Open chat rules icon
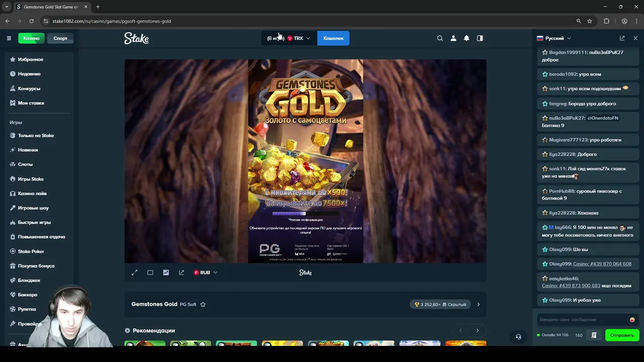 594,335
